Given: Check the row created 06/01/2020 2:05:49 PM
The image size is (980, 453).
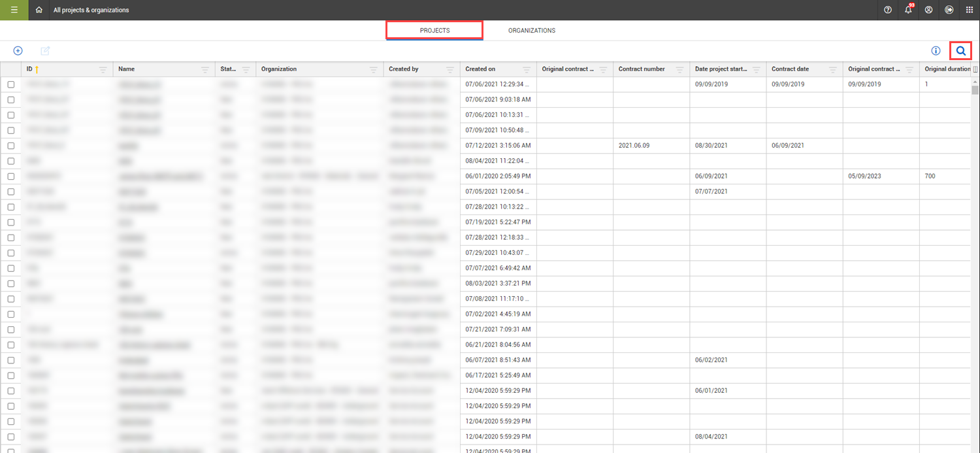Looking at the screenshot, I should click(x=11, y=176).
